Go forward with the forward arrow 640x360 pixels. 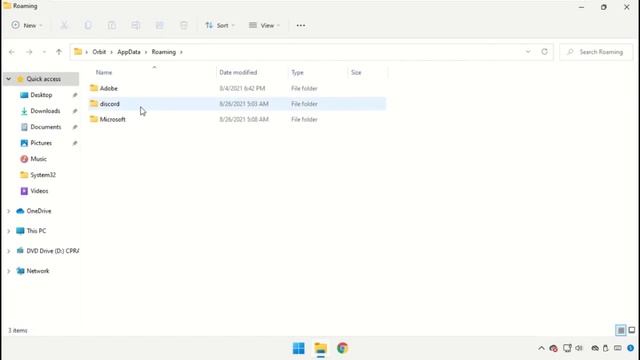pyautogui.click(x=29, y=52)
